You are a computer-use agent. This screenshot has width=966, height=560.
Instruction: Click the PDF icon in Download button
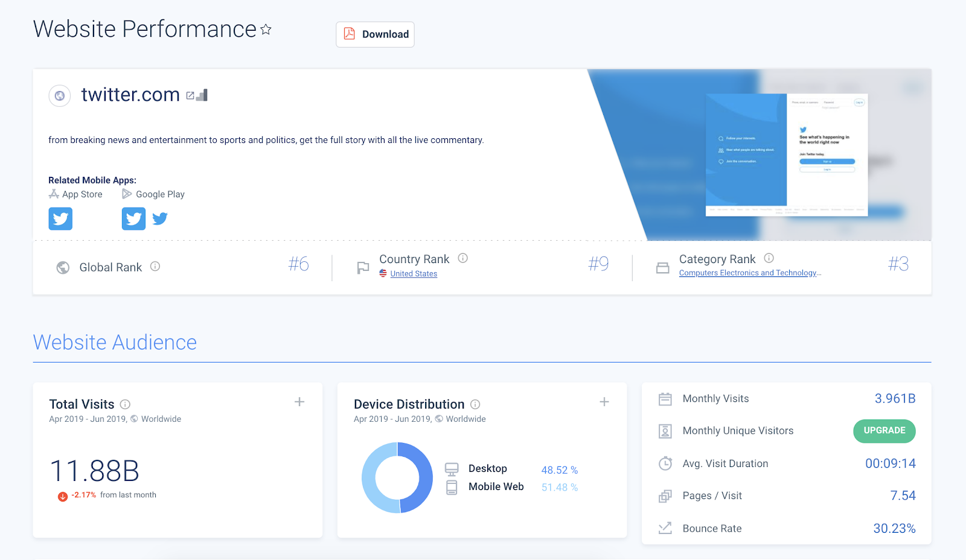(350, 34)
